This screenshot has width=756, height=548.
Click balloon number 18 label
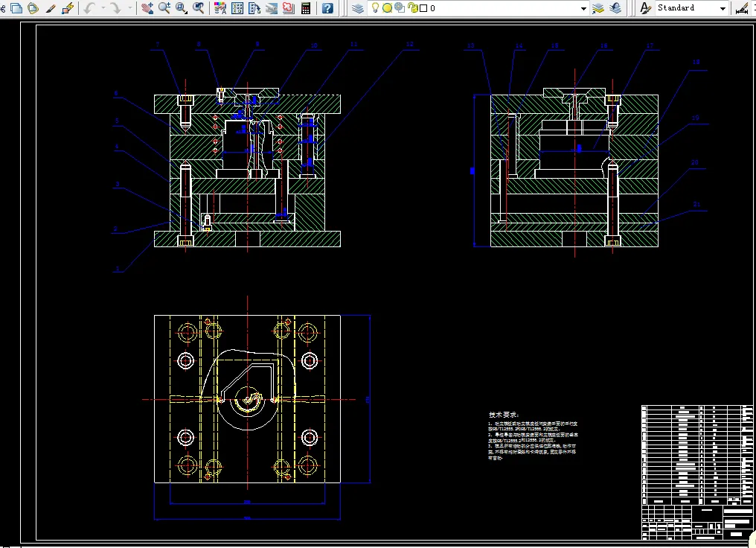coord(696,62)
